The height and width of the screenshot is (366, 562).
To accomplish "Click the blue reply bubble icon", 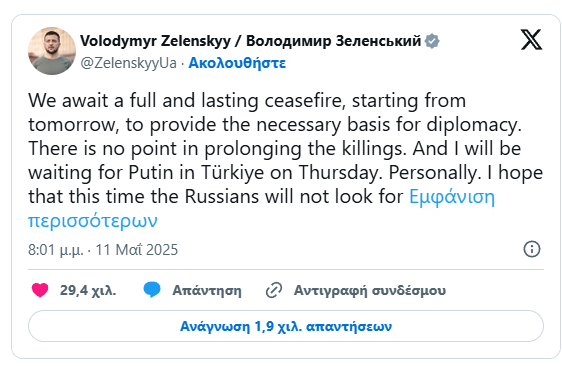I will click(x=152, y=290).
